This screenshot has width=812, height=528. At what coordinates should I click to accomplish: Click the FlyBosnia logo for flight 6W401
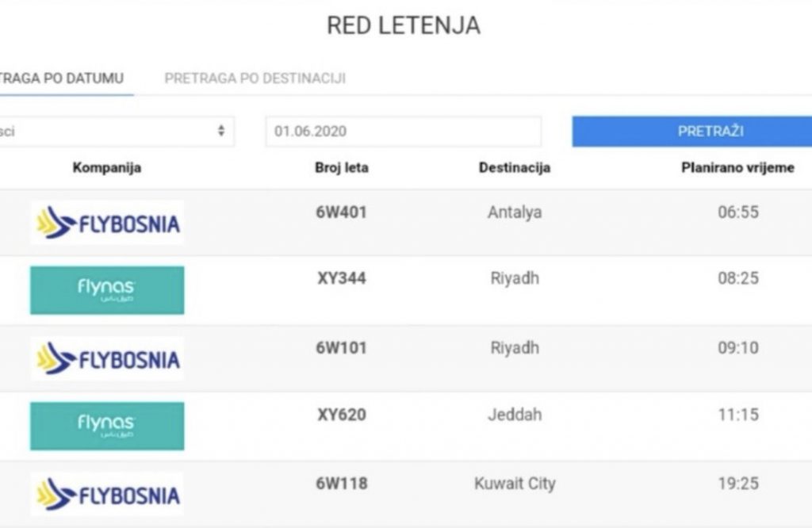pos(107,223)
